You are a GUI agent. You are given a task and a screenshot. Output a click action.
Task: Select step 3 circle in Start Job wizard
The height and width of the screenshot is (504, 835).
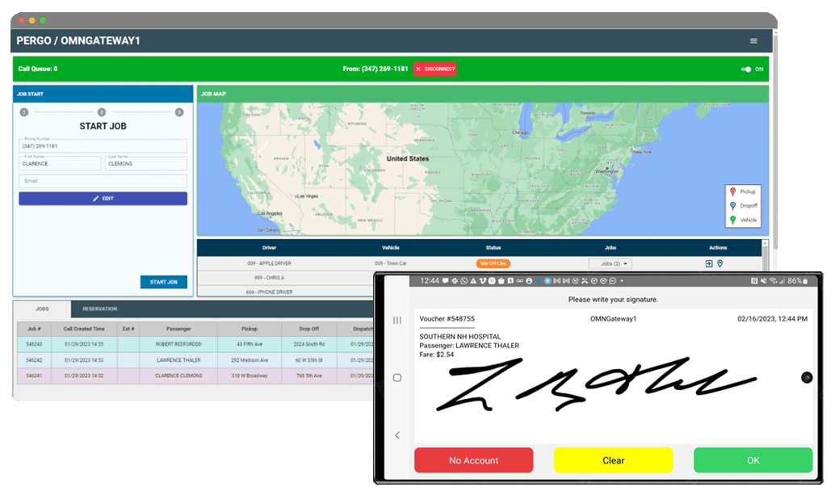[x=179, y=112]
